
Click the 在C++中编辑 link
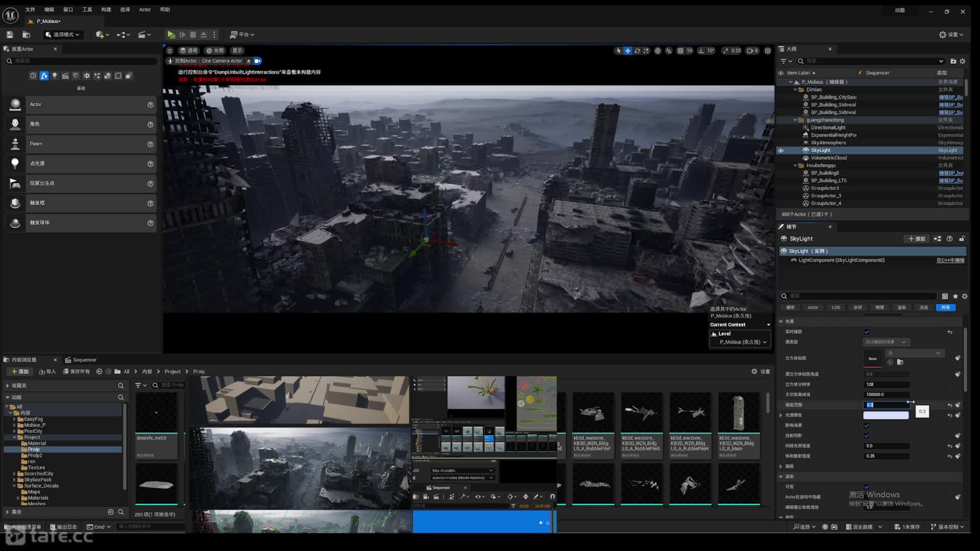coord(950,261)
